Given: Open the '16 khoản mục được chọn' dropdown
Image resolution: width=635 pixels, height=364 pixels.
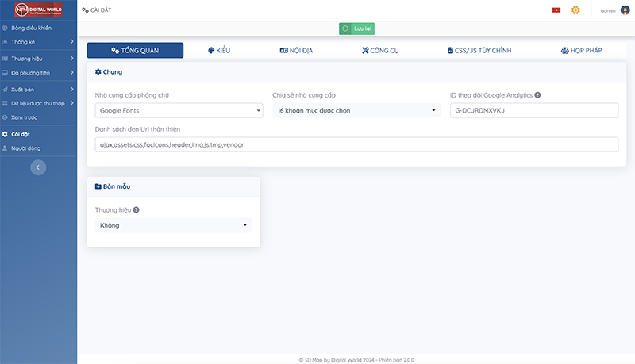Looking at the screenshot, I should [x=356, y=111].
